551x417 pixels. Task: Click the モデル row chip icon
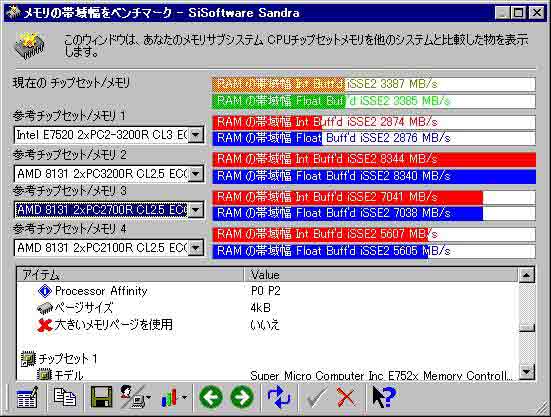[44, 374]
